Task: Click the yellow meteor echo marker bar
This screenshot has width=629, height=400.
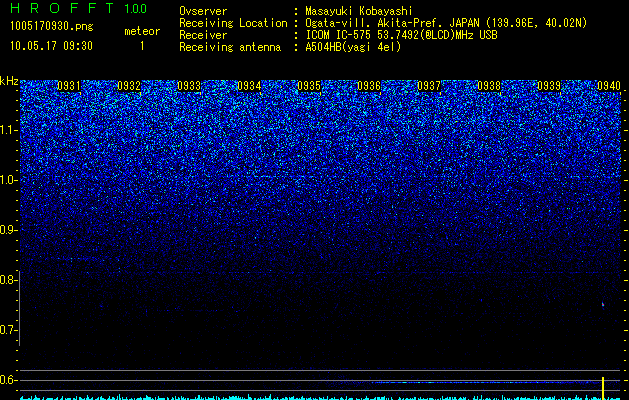Action: pyautogui.click(x=603, y=388)
